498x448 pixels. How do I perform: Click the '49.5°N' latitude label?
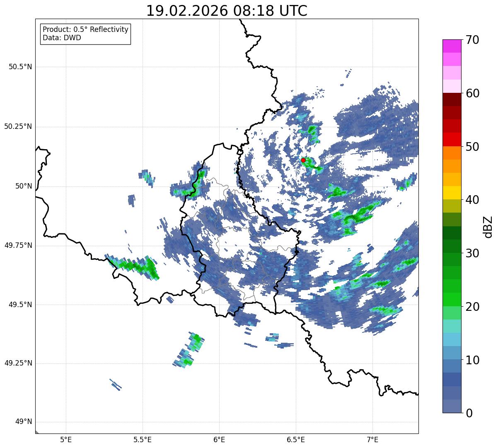tap(20, 305)
